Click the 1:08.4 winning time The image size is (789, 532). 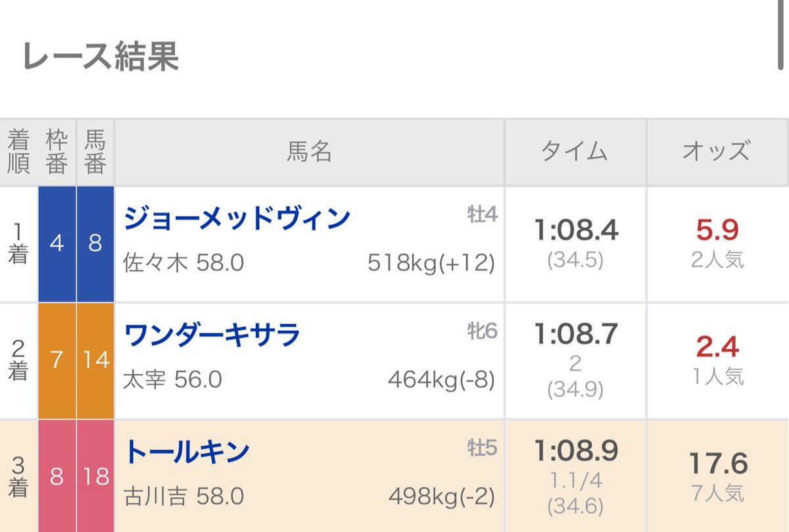(x=576, y=230)
